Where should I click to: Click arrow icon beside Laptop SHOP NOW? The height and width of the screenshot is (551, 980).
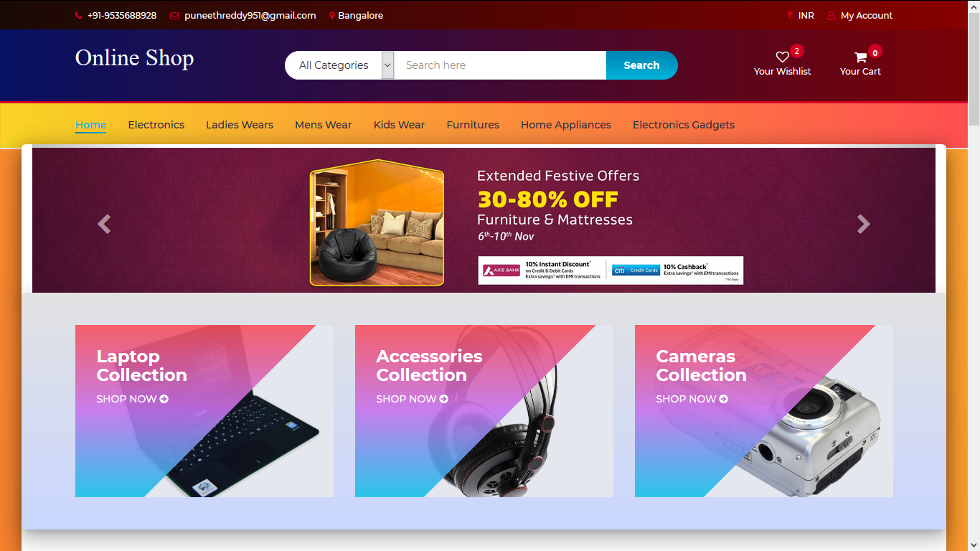coord(164,399)
